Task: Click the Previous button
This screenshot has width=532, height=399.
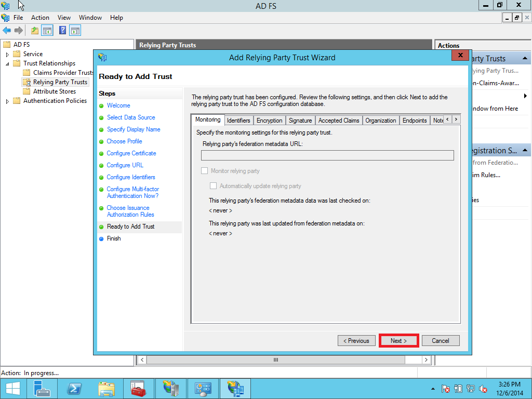Action: click(356, 341)
